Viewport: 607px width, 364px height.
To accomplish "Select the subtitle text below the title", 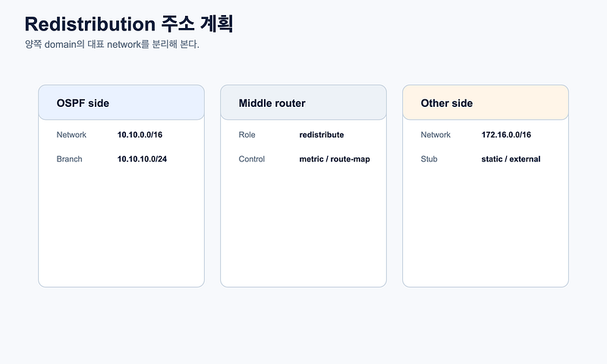I will (x=112, y=44).
